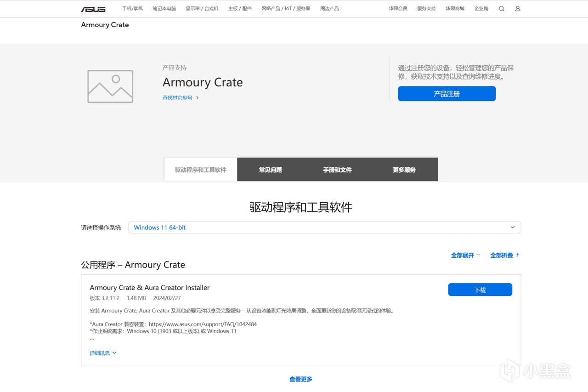Switch to the 更多服务 tab
The width and height of the screenshot is (588, 392).
click(x=404, y=170)
